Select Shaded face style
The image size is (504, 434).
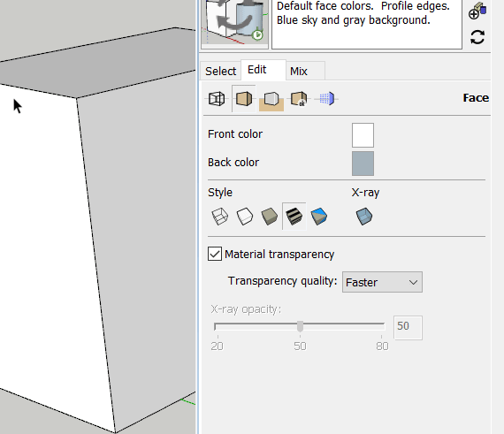pos(270,217)
